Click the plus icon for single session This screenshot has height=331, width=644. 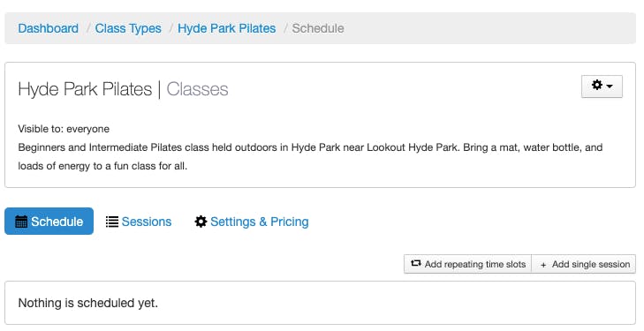pyautogui.click(x=543, y=265)
